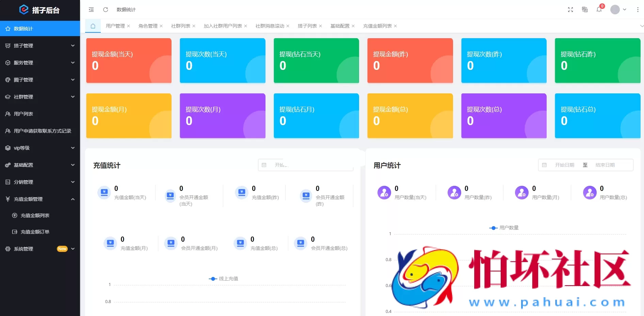
Task: Open the notifications bell
Action: [599, 10]
